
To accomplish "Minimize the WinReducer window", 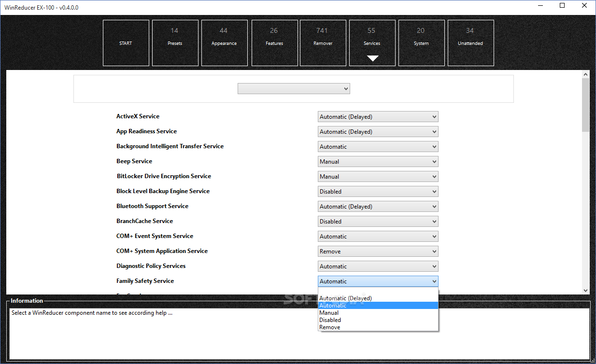I will [x=539, y=6].
